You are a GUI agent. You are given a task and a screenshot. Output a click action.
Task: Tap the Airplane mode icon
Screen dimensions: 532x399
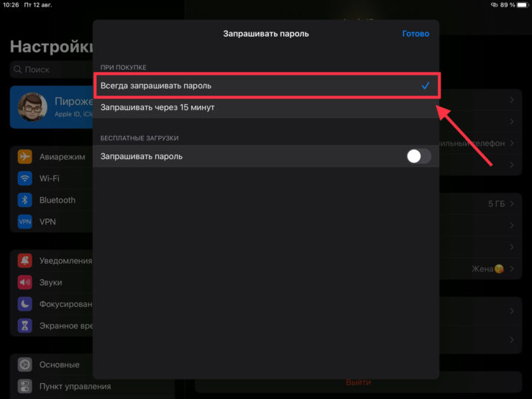coord(26,157)
